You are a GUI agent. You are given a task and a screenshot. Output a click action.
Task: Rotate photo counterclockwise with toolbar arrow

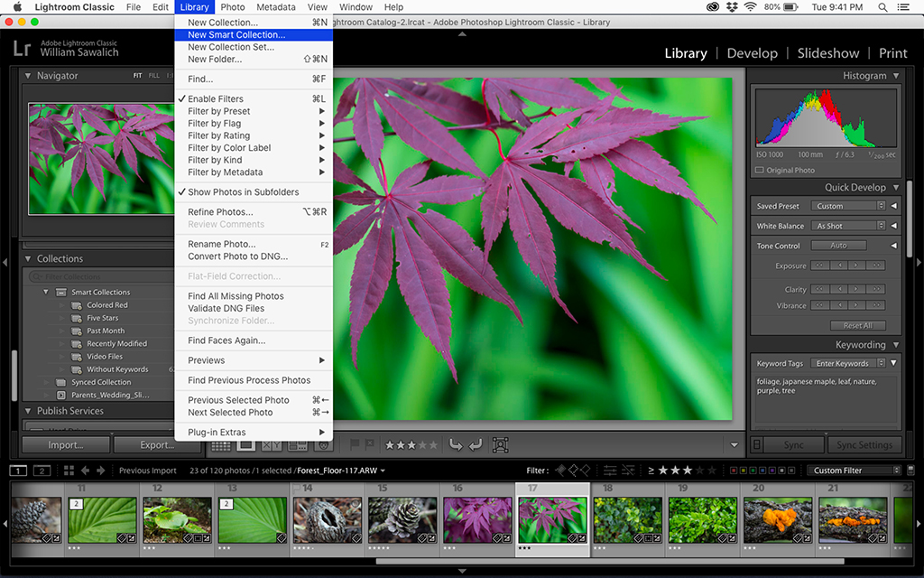point(456,444)
